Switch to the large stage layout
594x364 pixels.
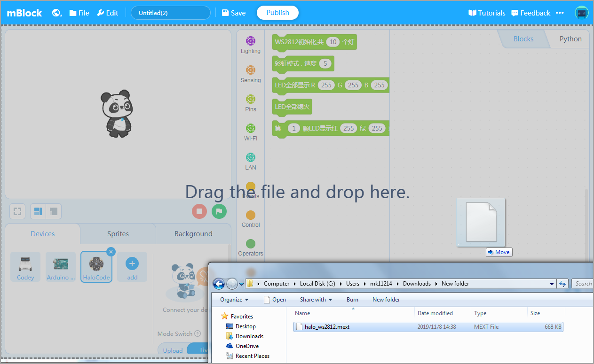tap(38, 211)
